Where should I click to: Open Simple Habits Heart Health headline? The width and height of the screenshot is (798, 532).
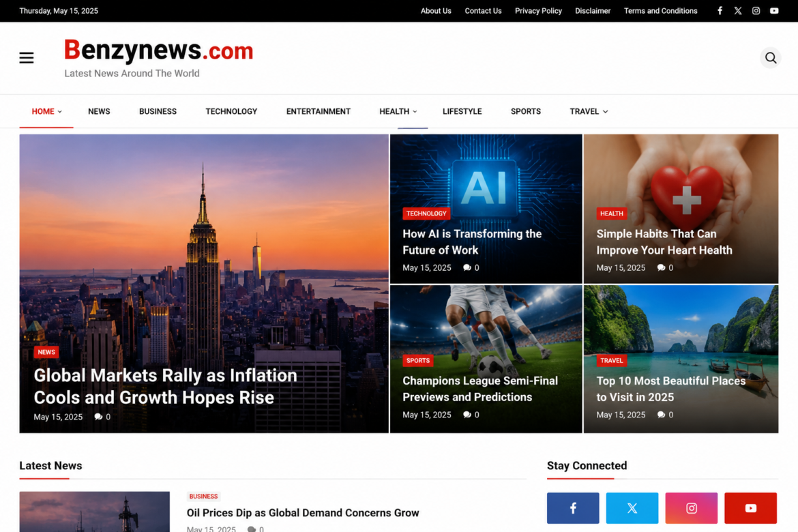pos(664,242)
